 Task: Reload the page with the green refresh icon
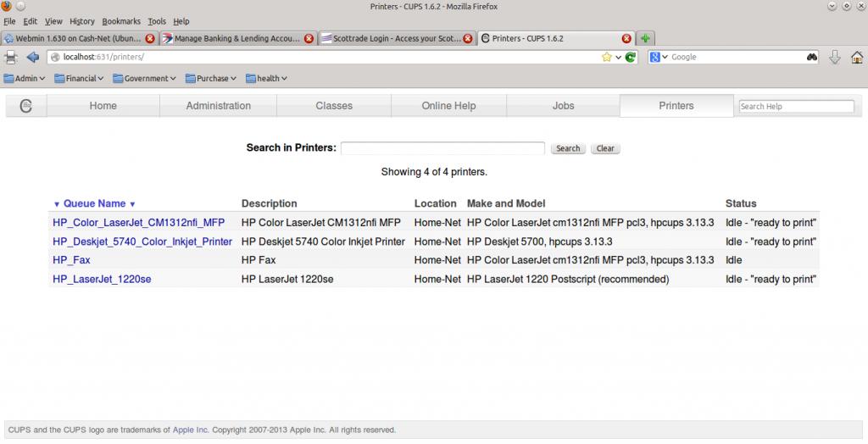[x=631, y=58]
